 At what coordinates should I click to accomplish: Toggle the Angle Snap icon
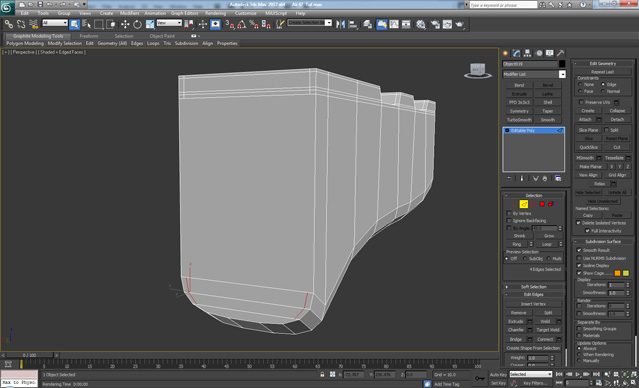[242, 24]
